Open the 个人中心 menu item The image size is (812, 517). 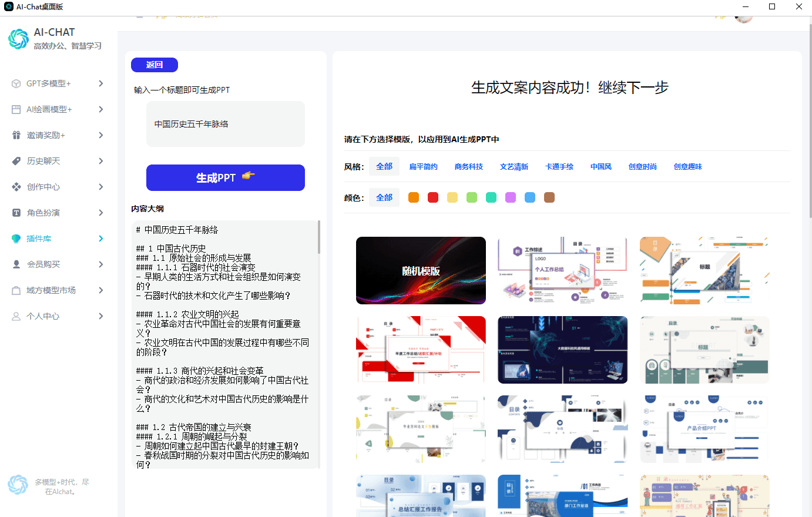click(59, 316)
